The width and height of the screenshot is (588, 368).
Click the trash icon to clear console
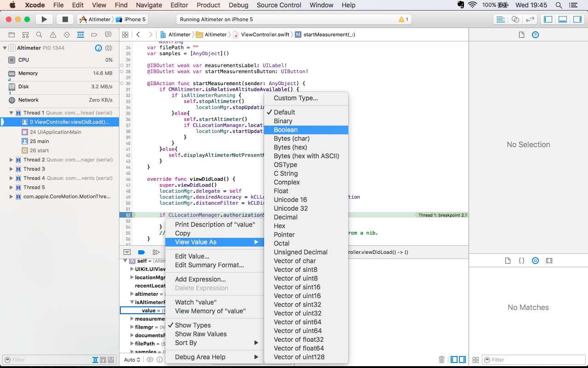(441, 360)
